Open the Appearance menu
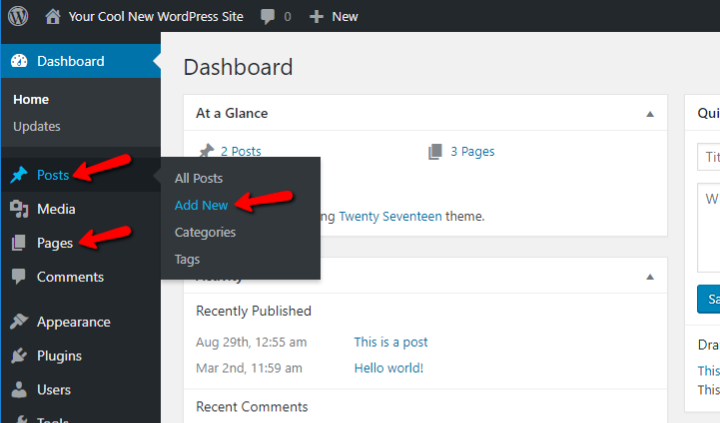The height and width of the screenshot is (423, 720). (73, 322)
